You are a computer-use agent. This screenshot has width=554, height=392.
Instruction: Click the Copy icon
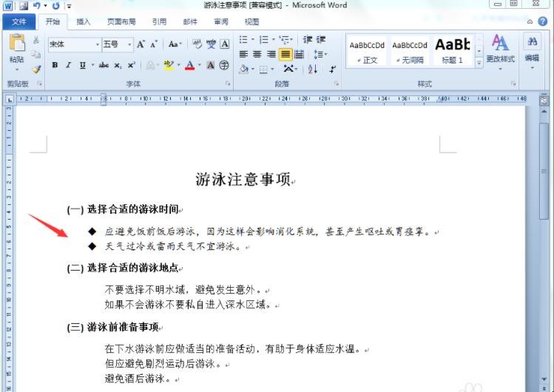click(36, 55)
